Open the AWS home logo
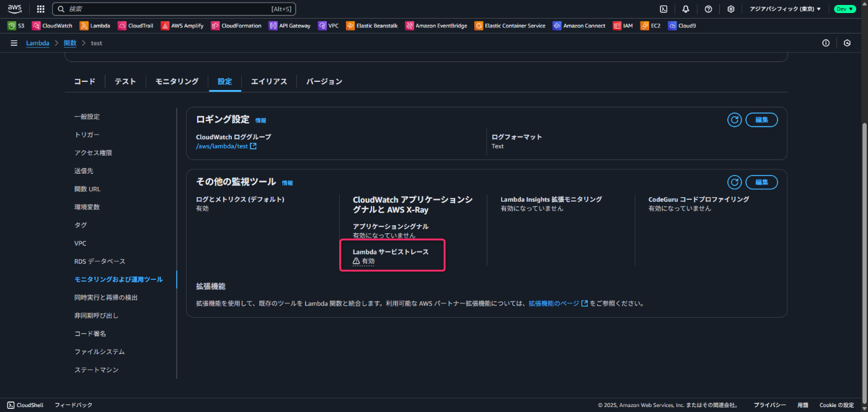The height and width of the screenshot is (412, 868). click(15, 9)
